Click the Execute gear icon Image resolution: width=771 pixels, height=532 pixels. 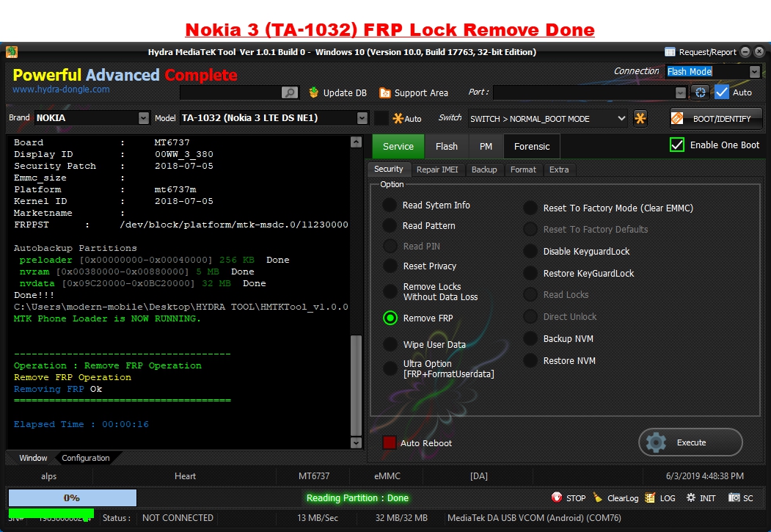point(656,442)
